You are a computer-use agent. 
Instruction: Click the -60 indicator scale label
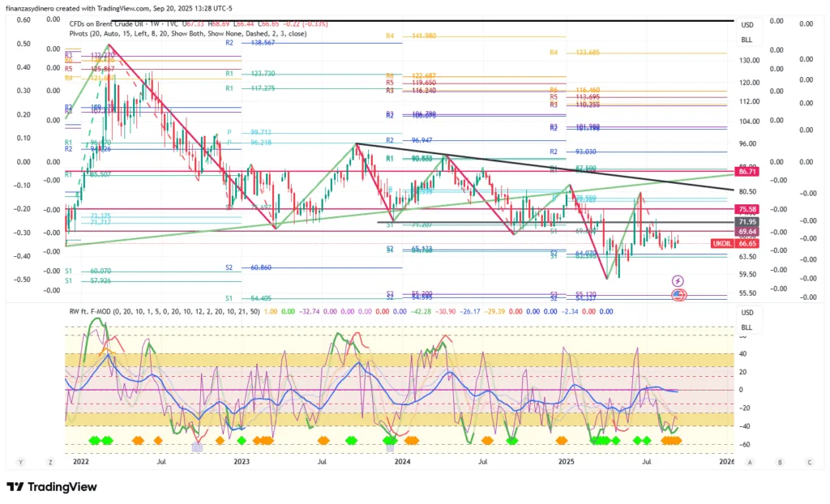(744, 444)
